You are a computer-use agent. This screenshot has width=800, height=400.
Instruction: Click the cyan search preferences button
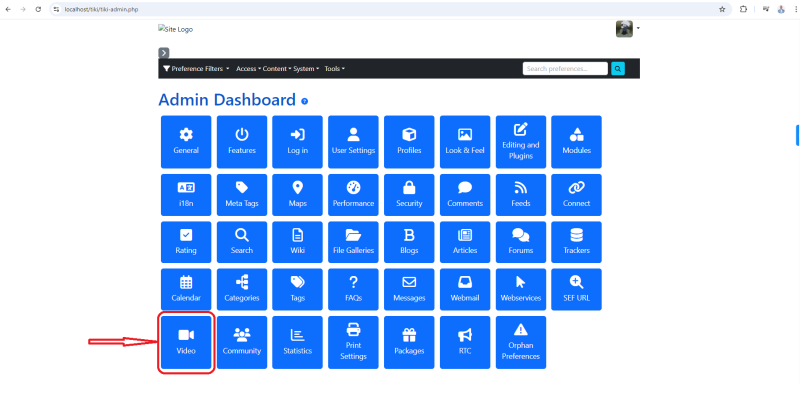[x=618, y=68]
